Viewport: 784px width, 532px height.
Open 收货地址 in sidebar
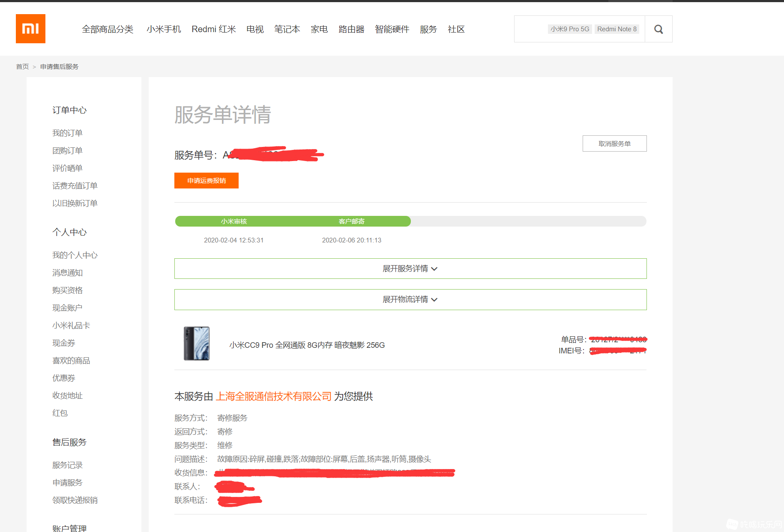[x=67, y=396]
